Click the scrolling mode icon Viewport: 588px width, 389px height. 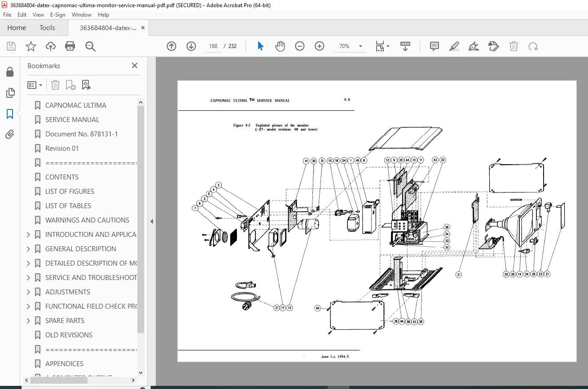point(405,46)
